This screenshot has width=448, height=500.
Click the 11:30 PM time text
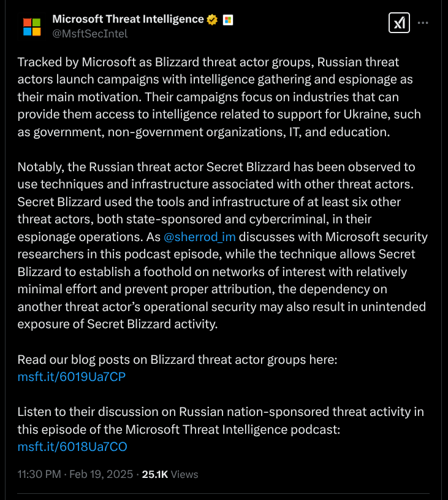point(37,474)
